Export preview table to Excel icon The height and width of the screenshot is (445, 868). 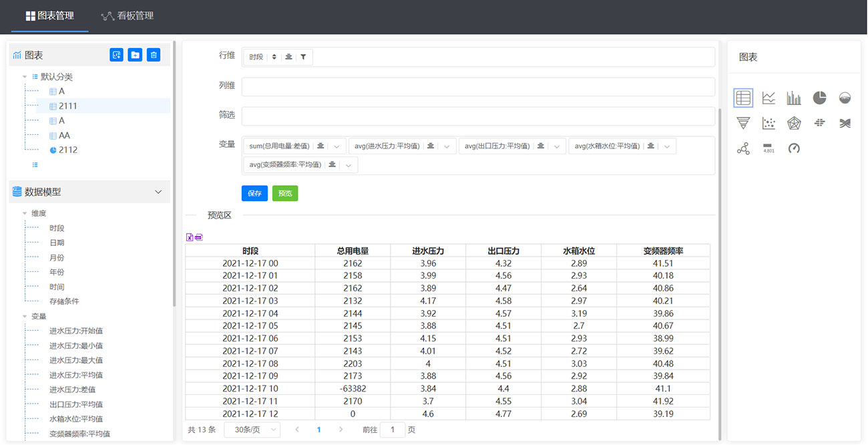pos(189,237)
